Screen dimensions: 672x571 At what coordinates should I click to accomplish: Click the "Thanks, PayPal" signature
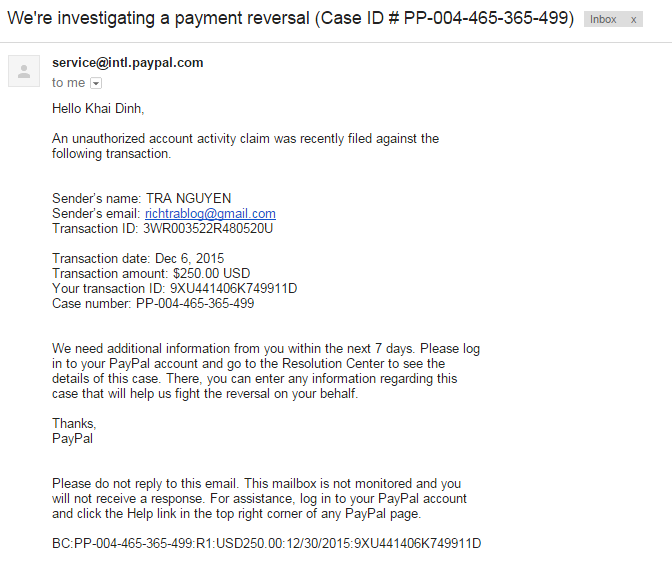pyautogui.click(x=73, y=431)
